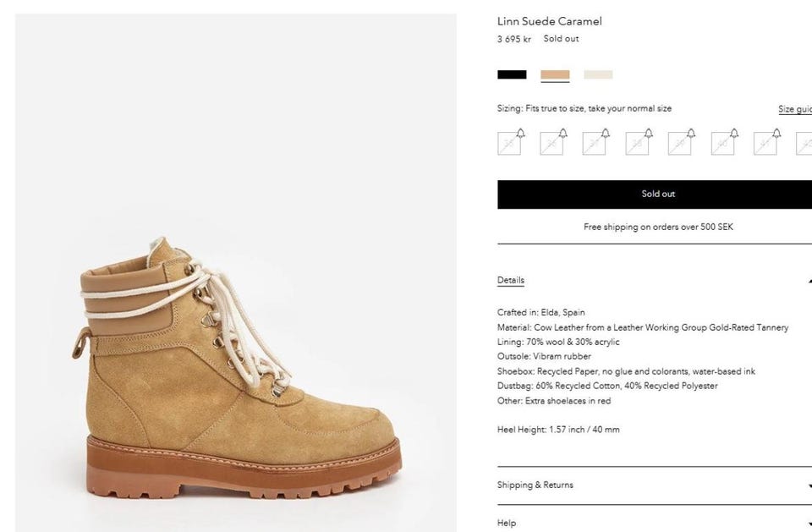Tap the bell icon on size 37
Screen dimensions: 812x532
606,134
